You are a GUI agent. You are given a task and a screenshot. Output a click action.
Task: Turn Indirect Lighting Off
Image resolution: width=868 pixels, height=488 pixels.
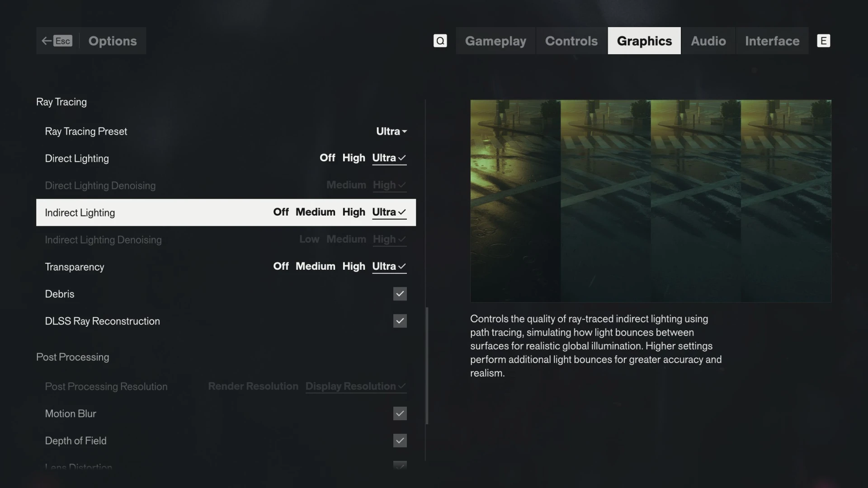tap(281, 212)
